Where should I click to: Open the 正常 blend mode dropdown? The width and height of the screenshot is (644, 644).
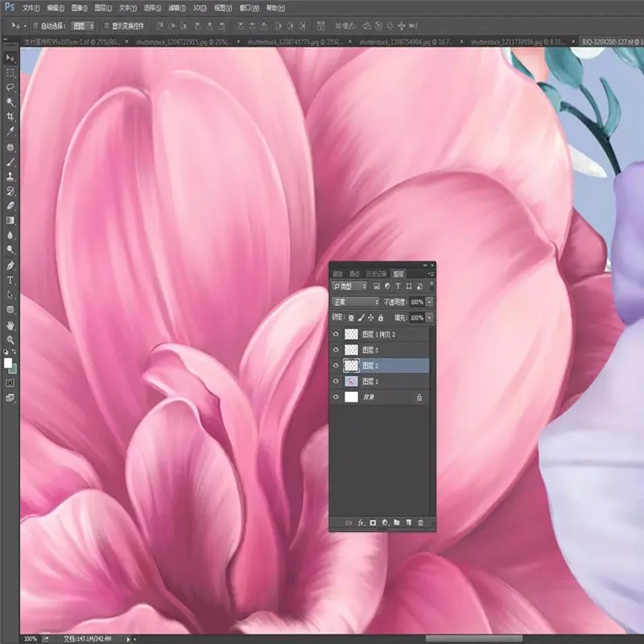tap(356, 303)
